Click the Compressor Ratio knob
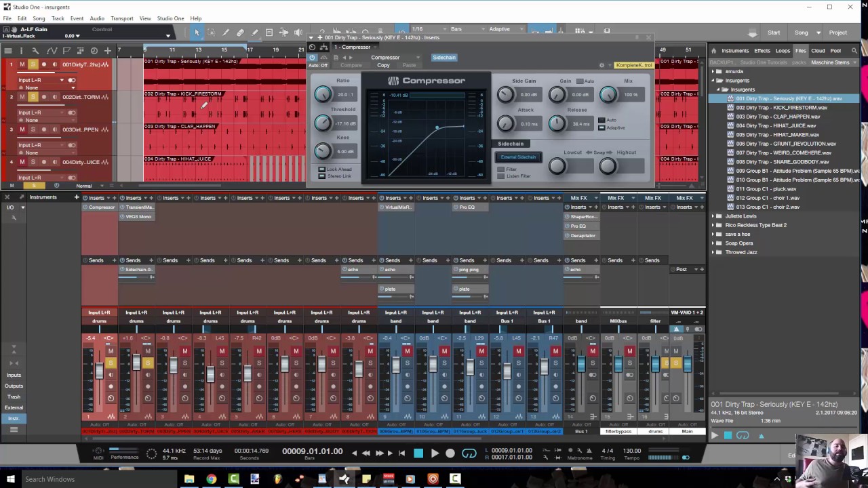Screen dimensions: 868x488 [323, 96]
